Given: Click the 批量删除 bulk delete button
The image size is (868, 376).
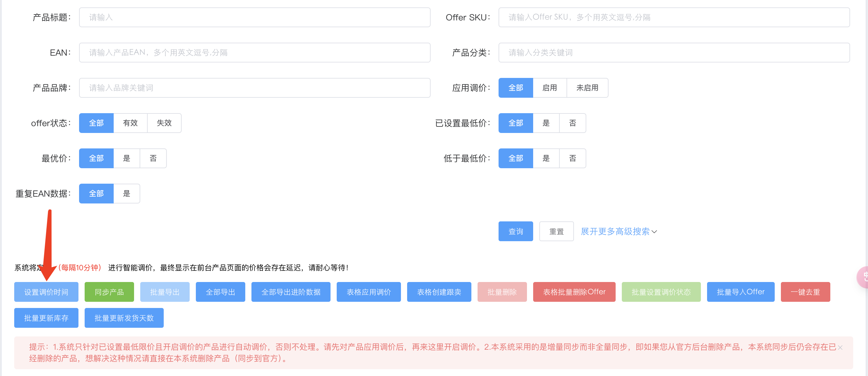Looking at the screenshot, I should click(502, 292).
